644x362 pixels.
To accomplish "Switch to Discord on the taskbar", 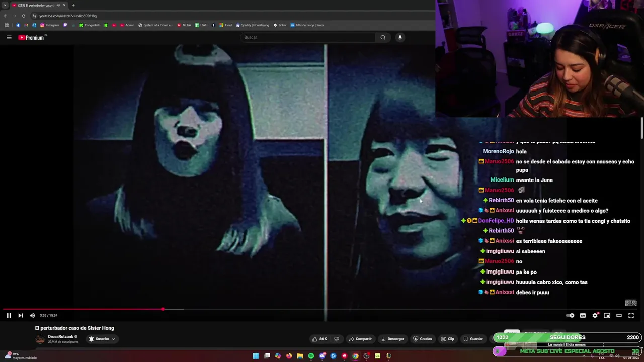I will (322, 356).
